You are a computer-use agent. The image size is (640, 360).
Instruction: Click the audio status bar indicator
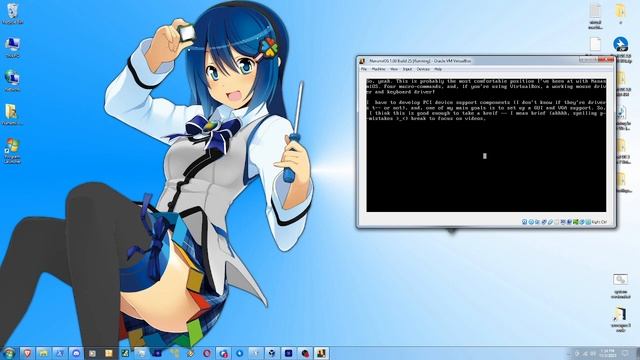[x=538, y=222]
